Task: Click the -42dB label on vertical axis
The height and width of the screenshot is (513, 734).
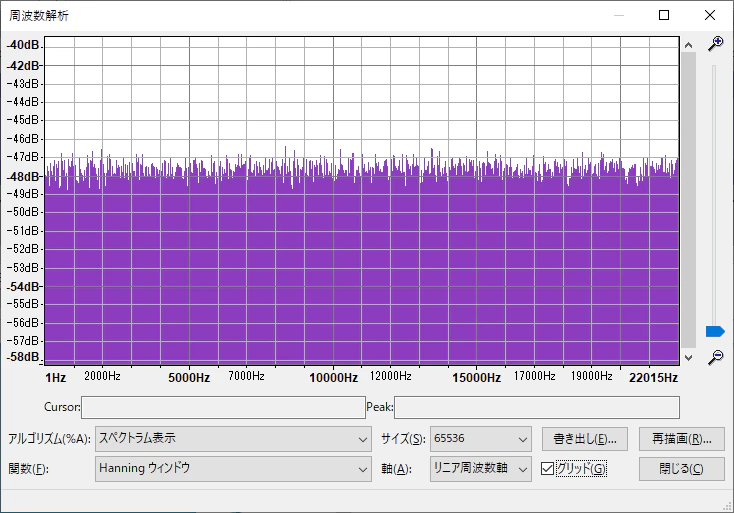Action: pos(23,66)
